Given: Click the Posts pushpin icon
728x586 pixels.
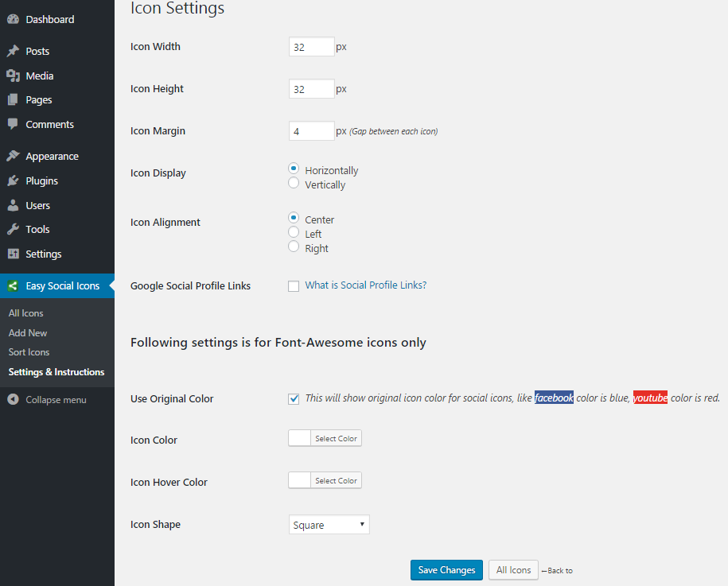Looking at the screenshot, I should (x=13, y=51).
